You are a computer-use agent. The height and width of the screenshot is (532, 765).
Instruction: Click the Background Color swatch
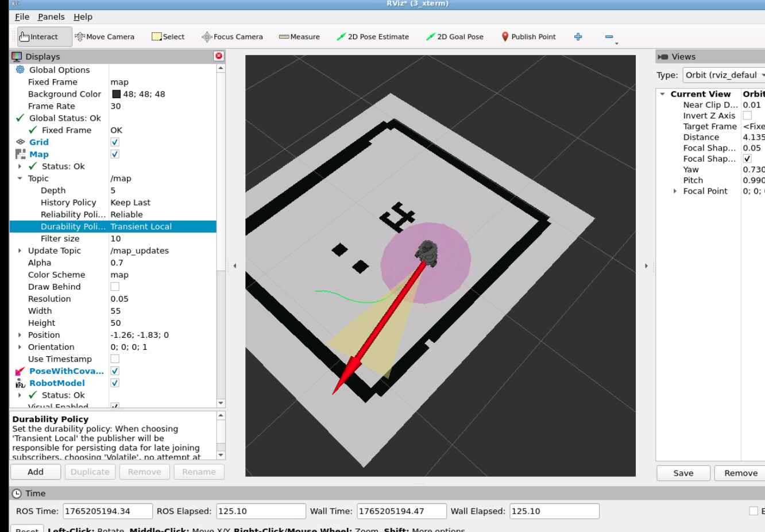[x=116, y=94]
